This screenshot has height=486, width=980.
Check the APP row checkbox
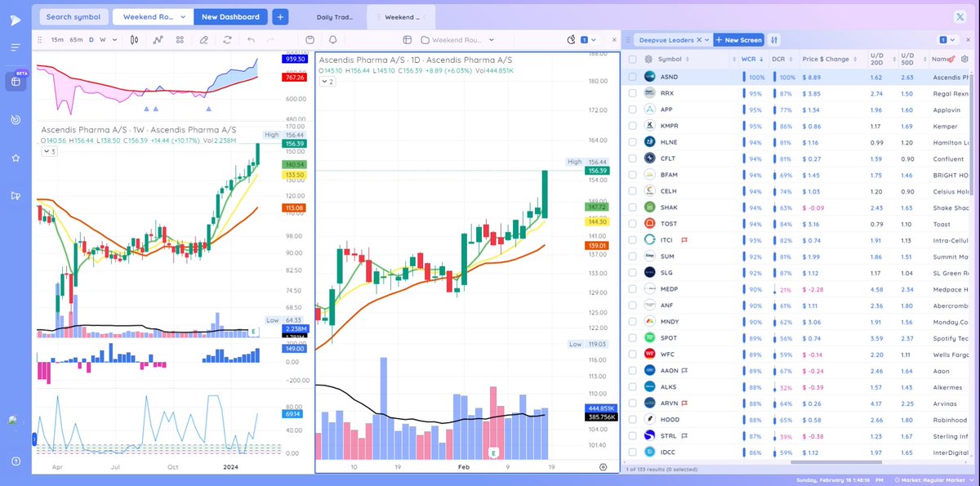(632, 109)
